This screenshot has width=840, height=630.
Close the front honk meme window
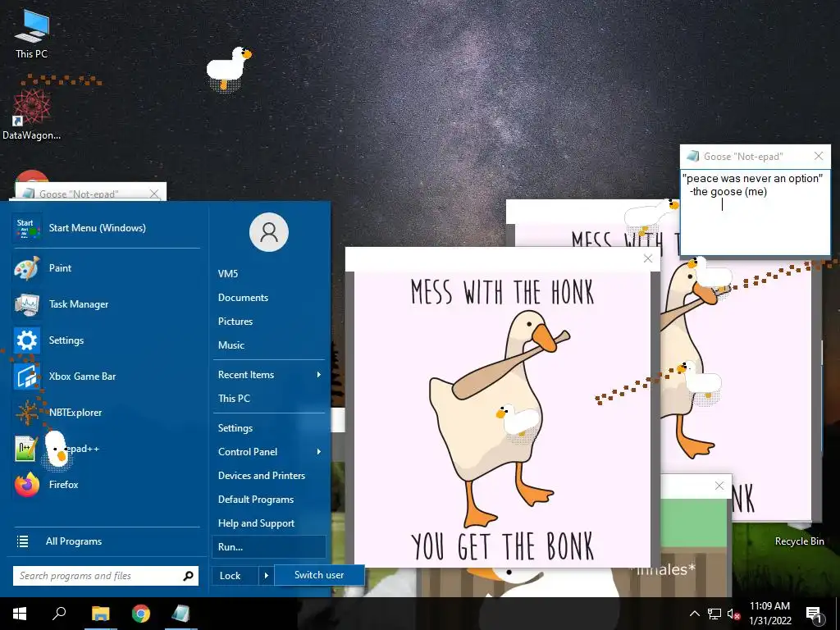pyautogui.click(x=648, y=258)
